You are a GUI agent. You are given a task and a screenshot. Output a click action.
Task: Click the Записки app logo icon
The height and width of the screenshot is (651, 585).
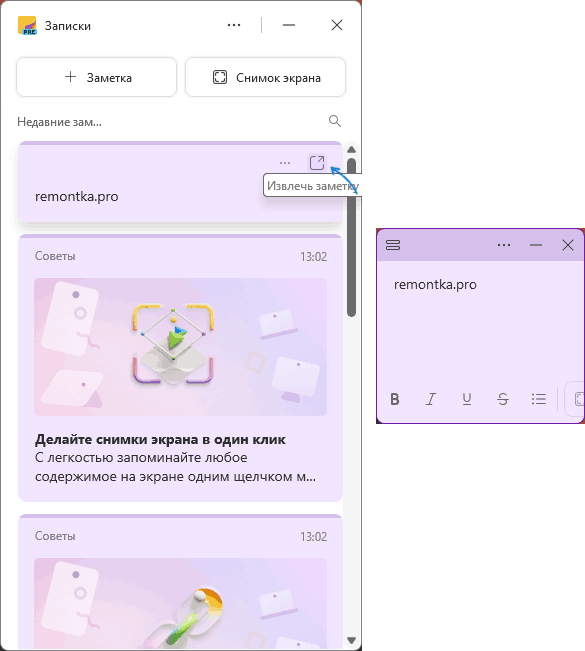pyautogui.click(x=27, y=25)
